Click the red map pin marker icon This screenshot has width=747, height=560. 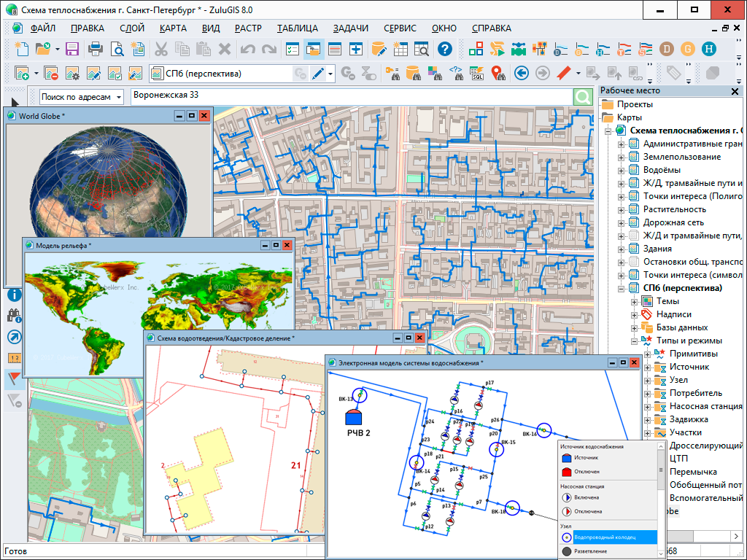pyautogui.click(x=498, y=73)
